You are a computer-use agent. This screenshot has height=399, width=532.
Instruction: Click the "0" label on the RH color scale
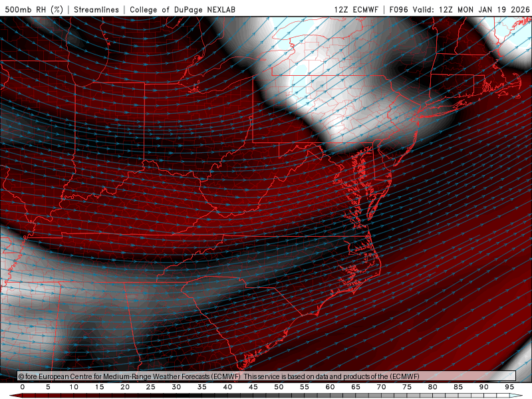tap(23, 387)
